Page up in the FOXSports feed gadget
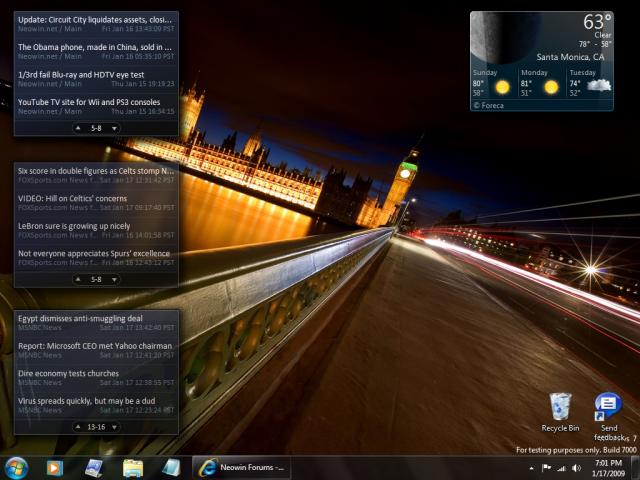The height and width of the screenshot is (480, 640). coord(78,280)
